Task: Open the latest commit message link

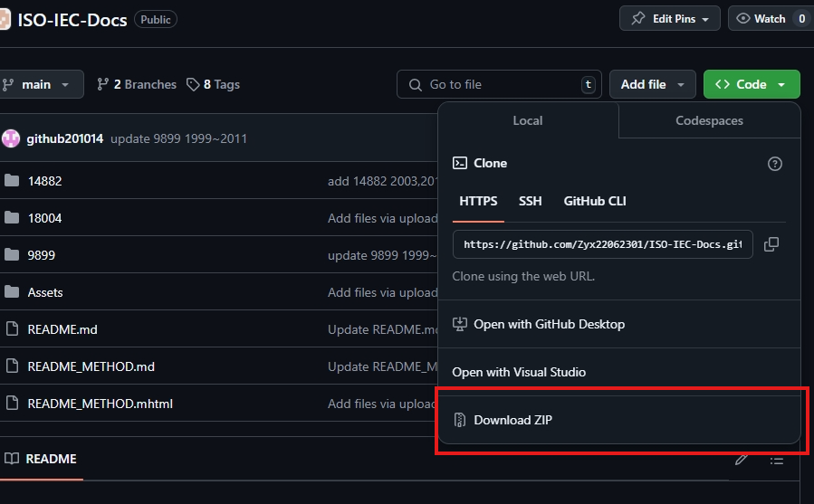Action: (x=179, y=138)
